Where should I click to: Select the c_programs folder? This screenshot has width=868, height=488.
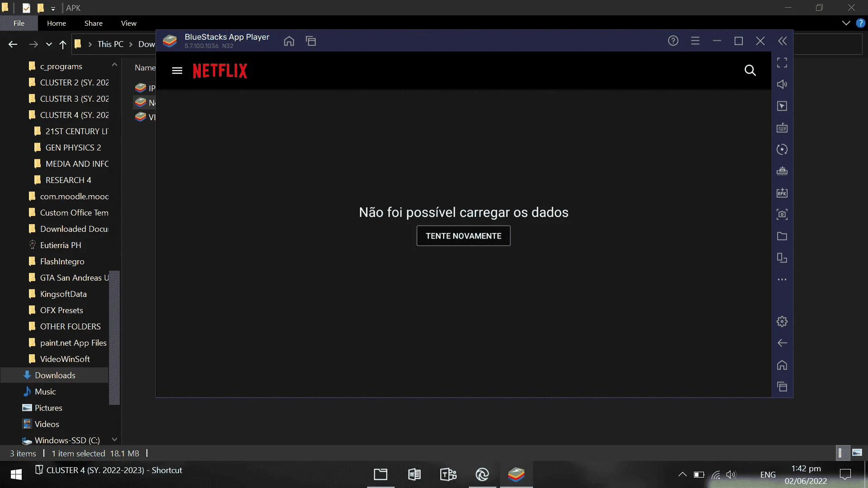point(61,66)
